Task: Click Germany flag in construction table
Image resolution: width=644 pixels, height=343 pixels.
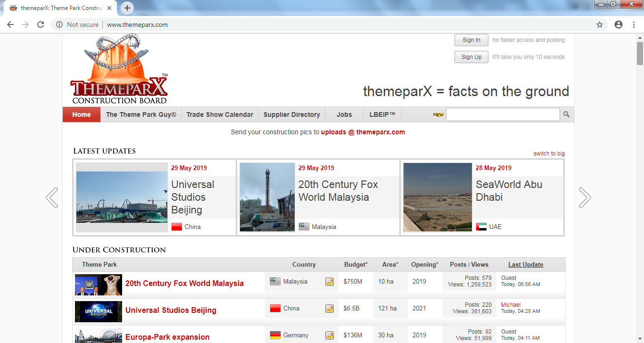Action: (275, 335)
